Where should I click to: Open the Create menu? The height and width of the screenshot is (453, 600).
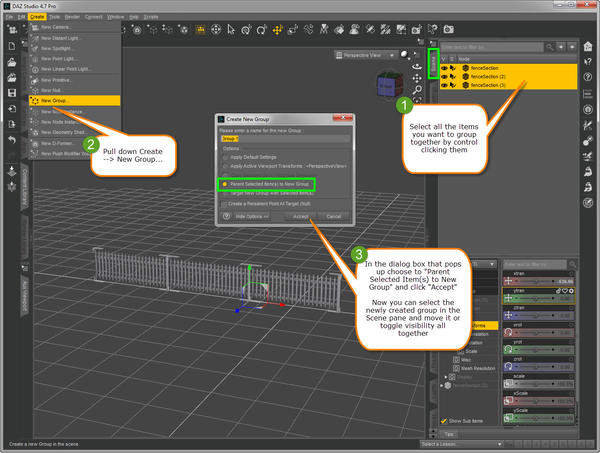pos(37,17)
